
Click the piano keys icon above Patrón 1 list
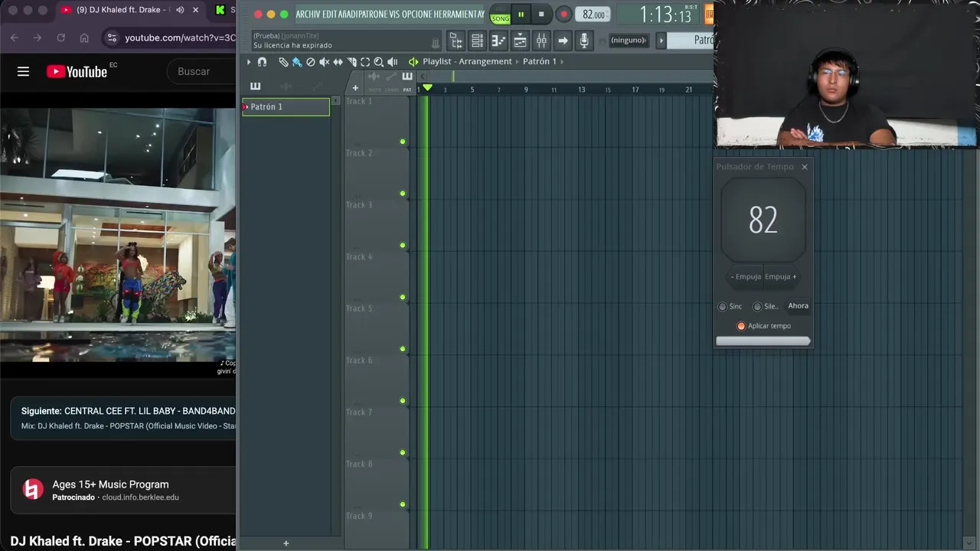pos(255,86)
